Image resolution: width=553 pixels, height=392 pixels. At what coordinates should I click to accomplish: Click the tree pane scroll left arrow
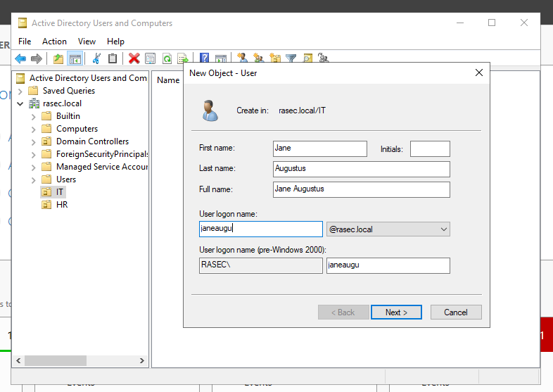pos(19,360)
